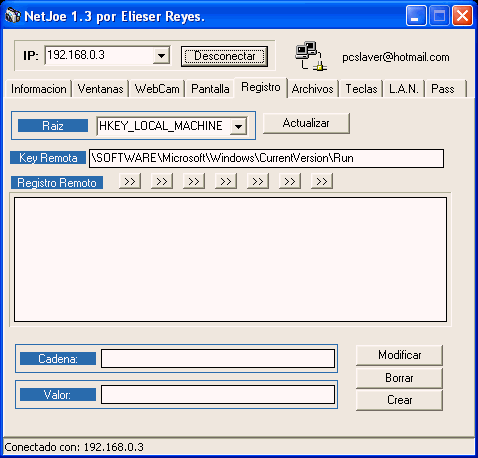
Task: Open the Archivos tab
Action: click(313, 89)
